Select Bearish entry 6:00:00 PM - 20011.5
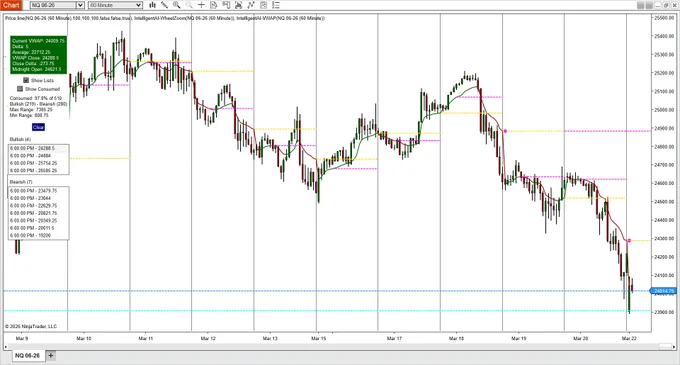680x365 pixels. (x=39, y=228)
